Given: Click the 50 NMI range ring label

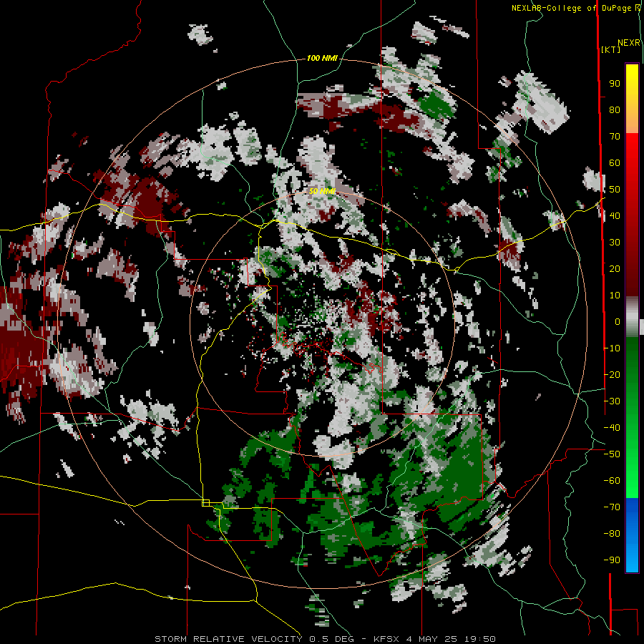Looking at the screenshot, I should pos(323,191).
